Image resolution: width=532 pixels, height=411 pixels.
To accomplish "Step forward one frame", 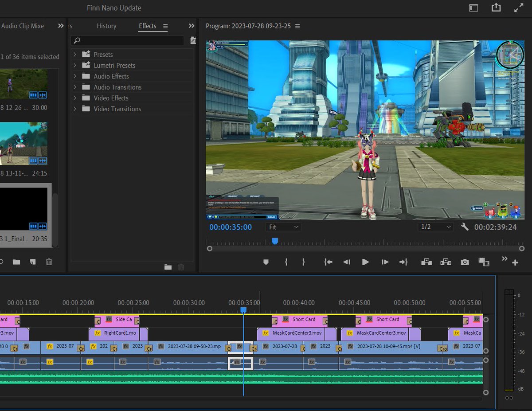I will point(385,262).
